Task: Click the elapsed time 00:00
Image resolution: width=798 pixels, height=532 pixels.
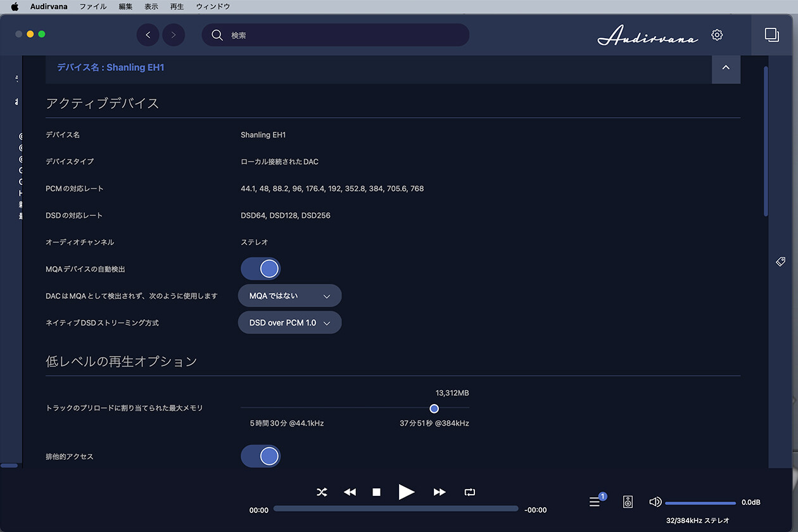Action: (x=259, y=510)
